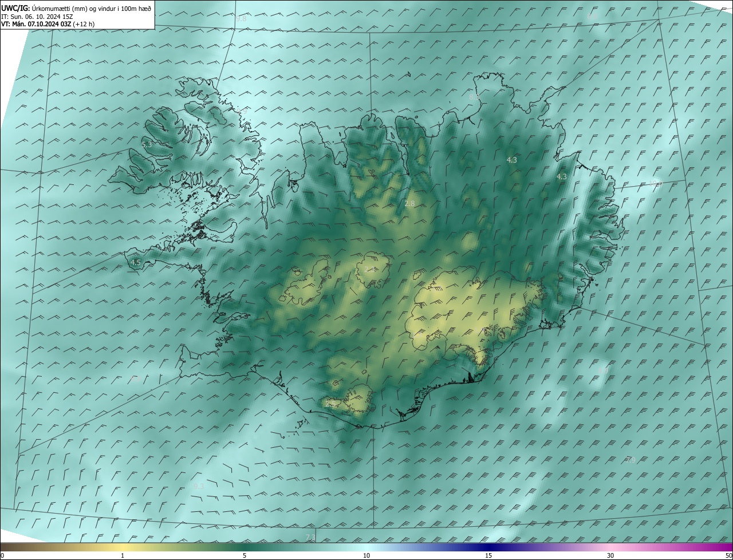This screenshot has height=560, width=733.
Task: Click the "5" tick on the color scale
Action: coord(245,556)
